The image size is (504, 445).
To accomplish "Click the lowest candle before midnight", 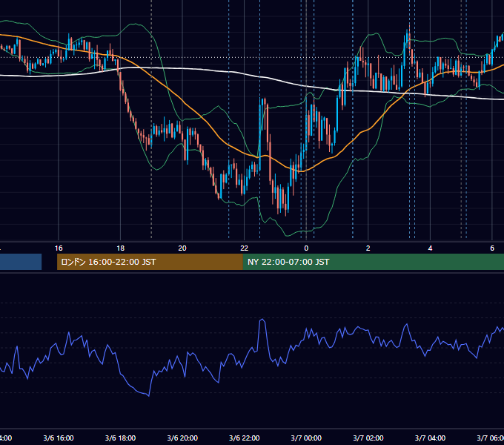I will [286, 205].
